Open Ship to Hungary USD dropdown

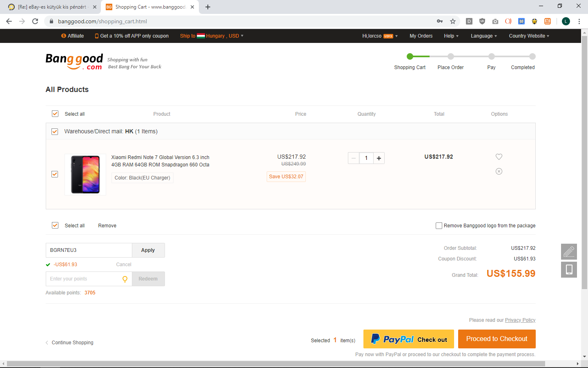(x=212, y=36)
